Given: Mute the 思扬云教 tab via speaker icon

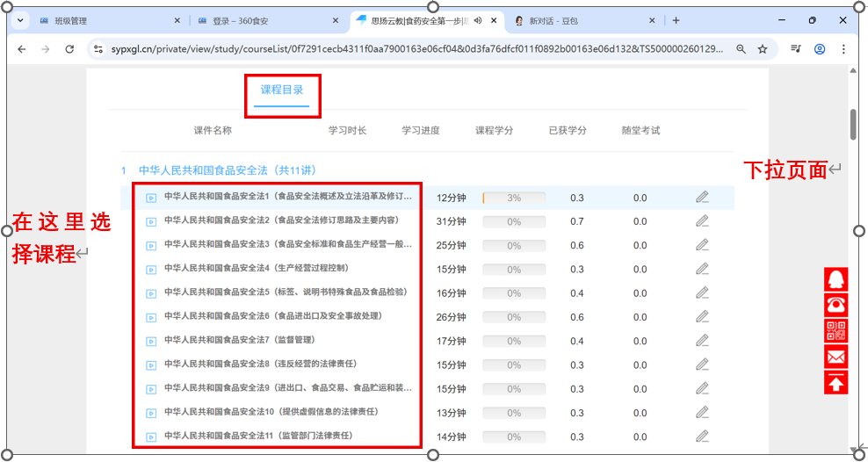Looking at the screenshot, I should coord(478,20).
